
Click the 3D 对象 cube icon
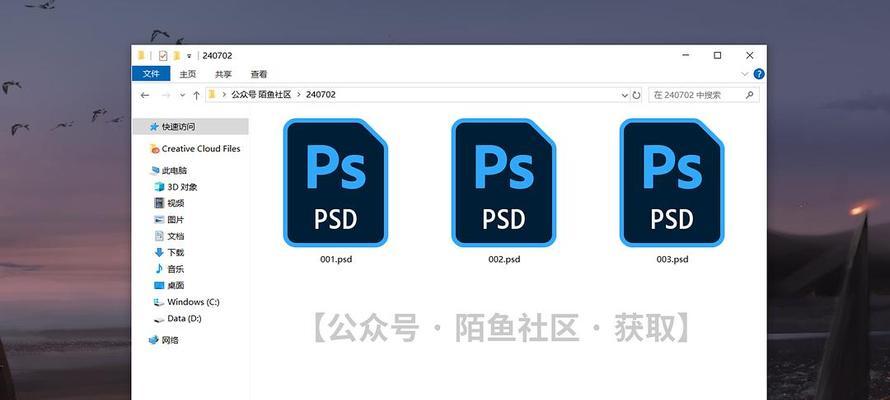[x=159, y=187]
